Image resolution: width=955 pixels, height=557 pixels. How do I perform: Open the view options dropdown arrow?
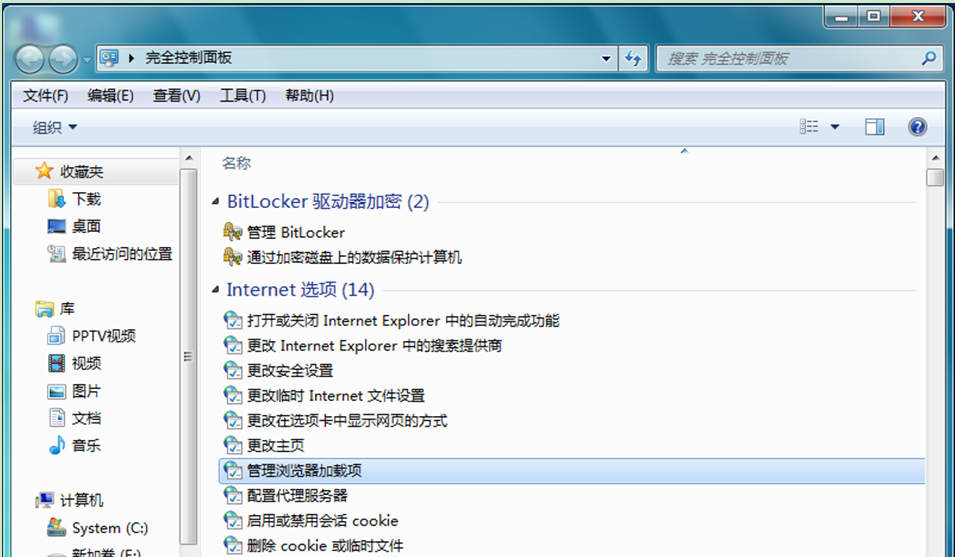[835, 127]
